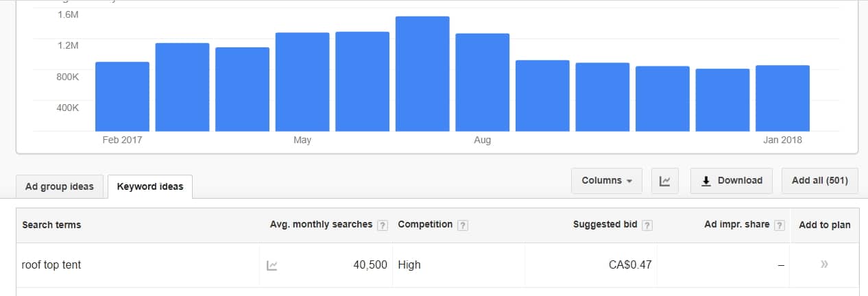Sort by Competition column header
The height and width of the screenshot is (296, 868).
click(x=425, y=224)
